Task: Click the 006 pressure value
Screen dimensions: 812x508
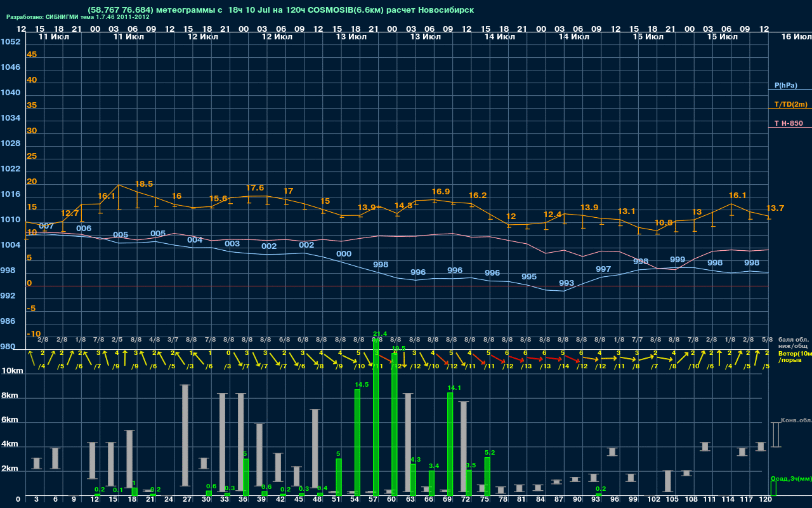Action: click(84, 228)
